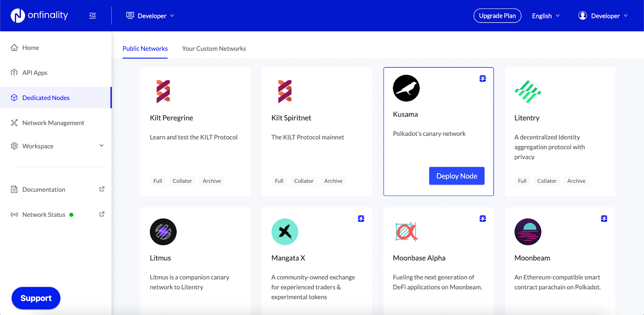Screen dimensions: 644x315
Task: Click the Network Status green indicator dot
Action: coord(71,215)
